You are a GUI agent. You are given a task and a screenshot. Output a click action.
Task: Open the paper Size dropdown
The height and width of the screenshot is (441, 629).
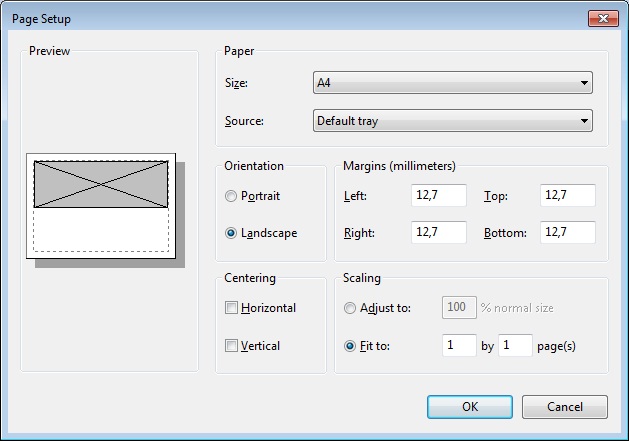452,83
